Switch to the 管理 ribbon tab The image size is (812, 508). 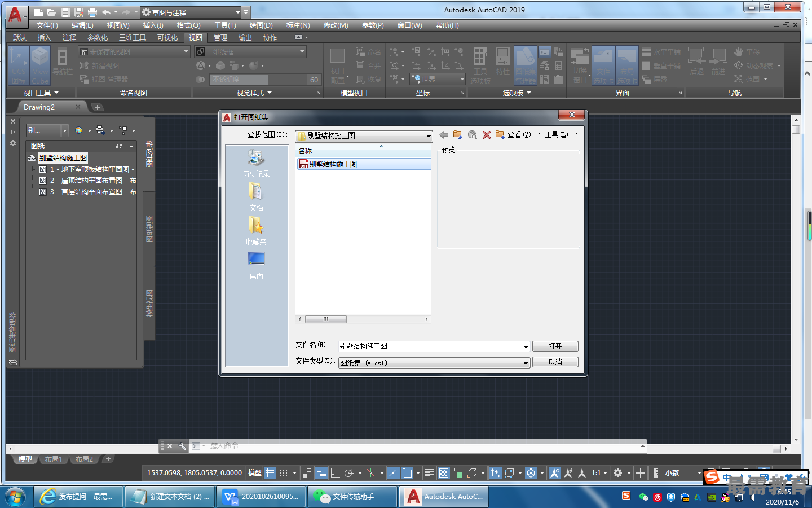(x=220, y=38)
